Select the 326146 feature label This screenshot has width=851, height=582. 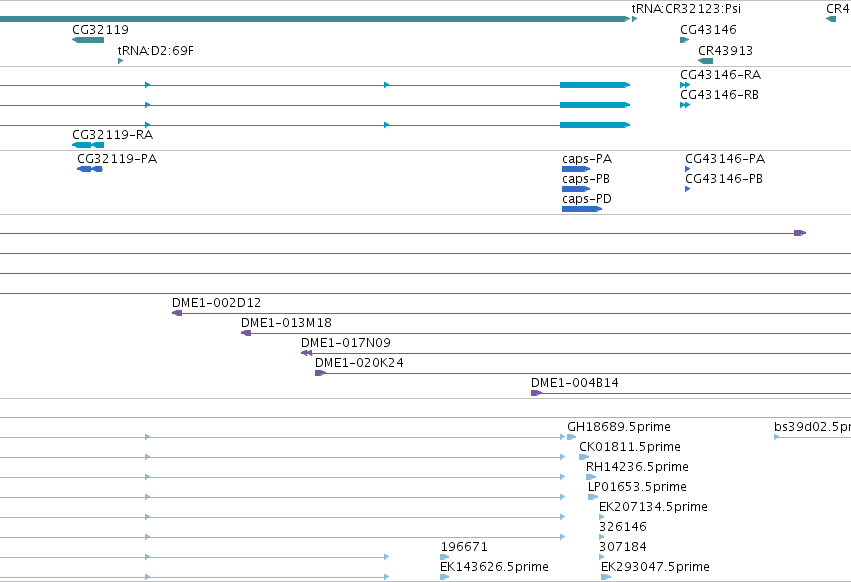[623, 527]
